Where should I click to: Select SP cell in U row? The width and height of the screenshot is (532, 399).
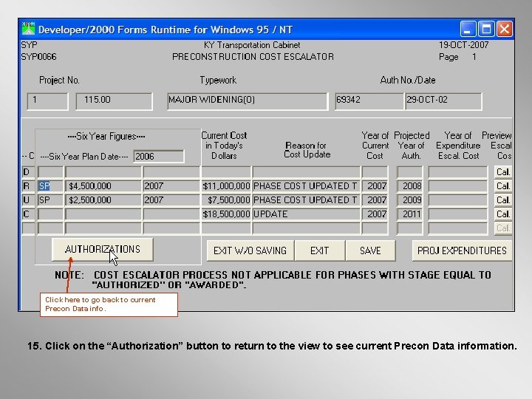coord(50,200)
